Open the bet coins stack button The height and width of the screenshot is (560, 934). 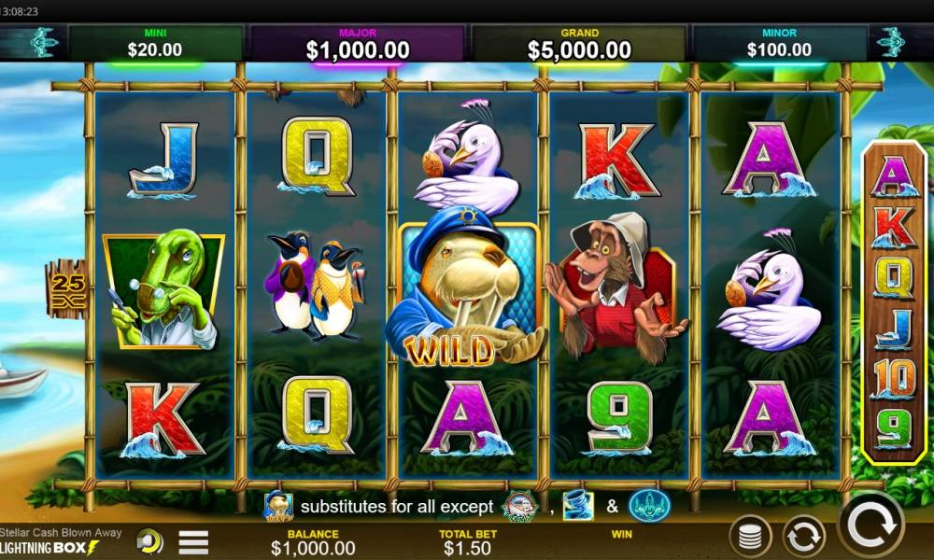[750, 536]
